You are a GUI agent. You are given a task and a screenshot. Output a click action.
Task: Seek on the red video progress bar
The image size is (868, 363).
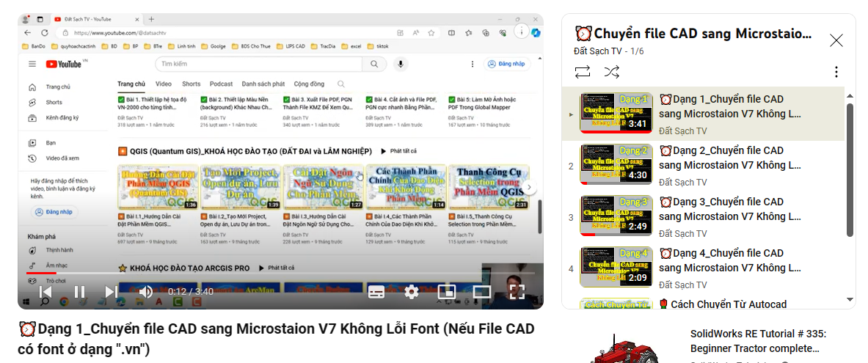point(281,273)
